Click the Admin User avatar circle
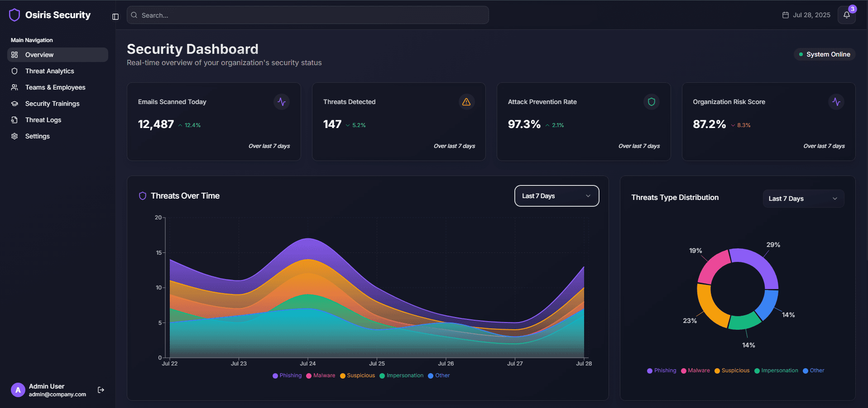 pos(18,390)
